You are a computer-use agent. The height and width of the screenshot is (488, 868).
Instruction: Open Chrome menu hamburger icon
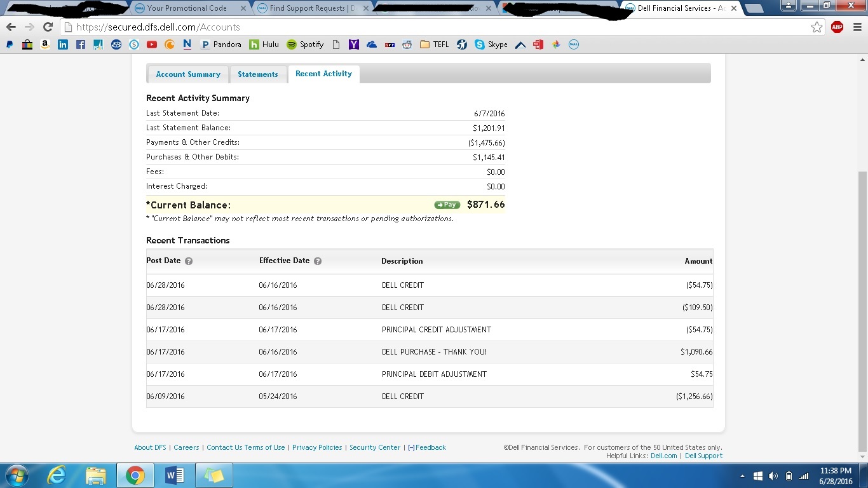tap(857, 27)
